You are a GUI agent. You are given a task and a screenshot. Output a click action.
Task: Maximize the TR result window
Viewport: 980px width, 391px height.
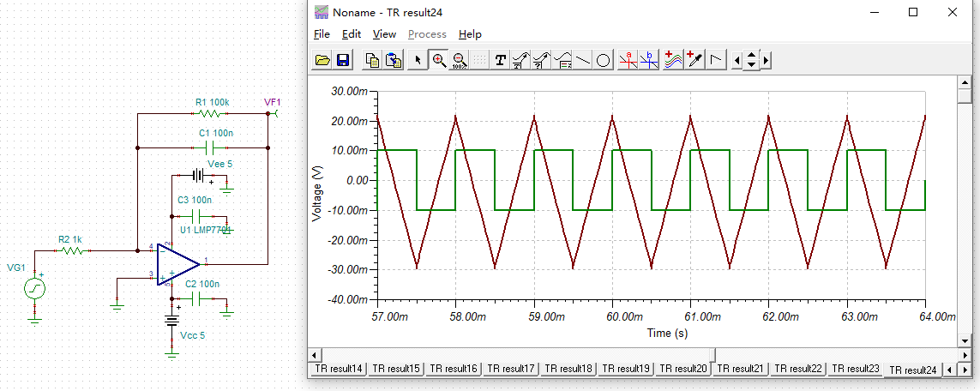(x=913, y=12)
